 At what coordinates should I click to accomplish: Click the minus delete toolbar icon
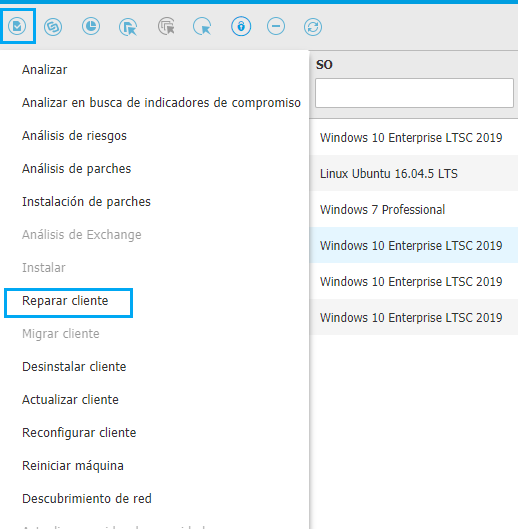(276, 26)
